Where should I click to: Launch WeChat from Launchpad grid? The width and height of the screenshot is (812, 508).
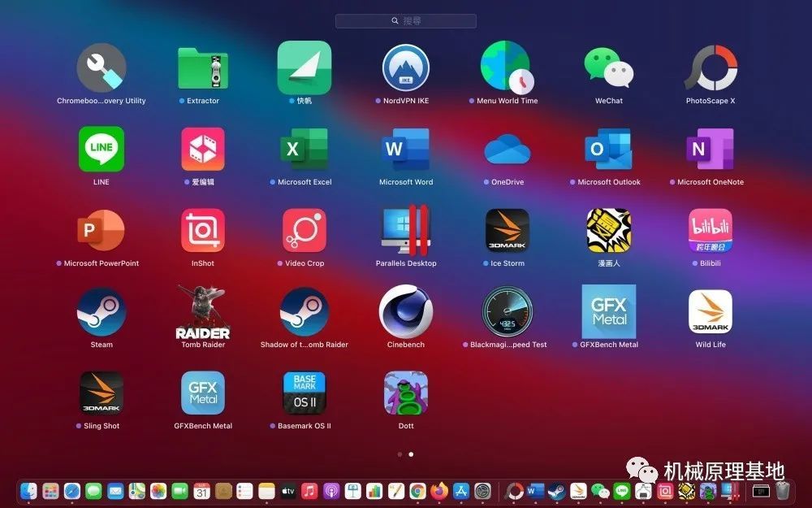609,68
